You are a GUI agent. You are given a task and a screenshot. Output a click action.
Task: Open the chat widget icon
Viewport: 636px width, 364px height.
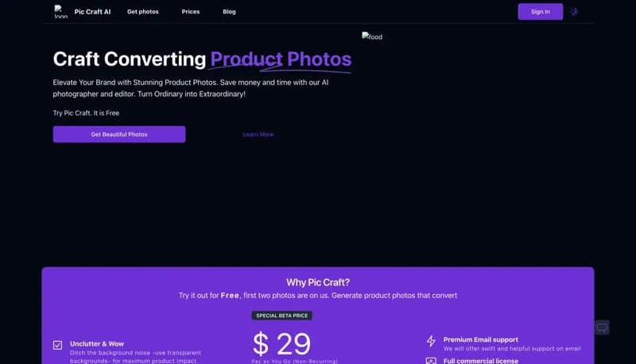click(602, 327)
